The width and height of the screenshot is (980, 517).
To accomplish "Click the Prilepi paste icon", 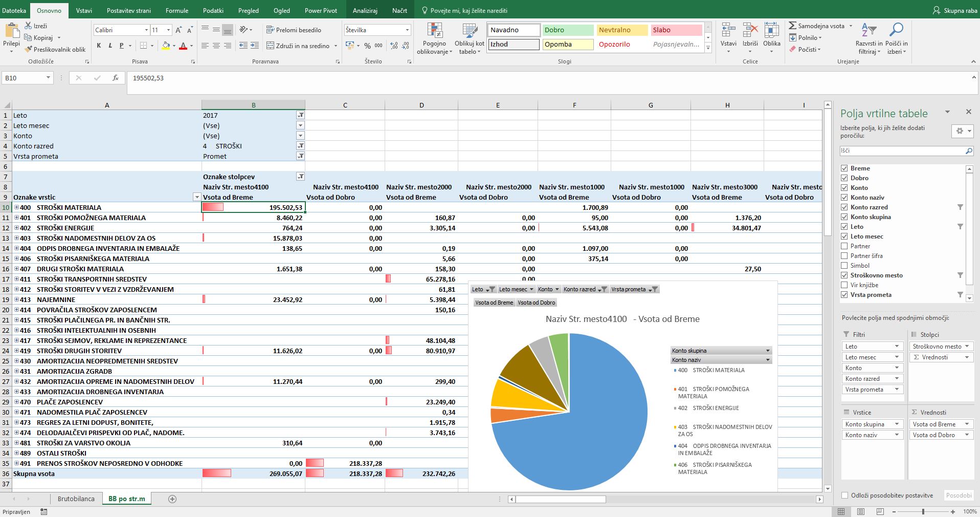I will point(11,31).
